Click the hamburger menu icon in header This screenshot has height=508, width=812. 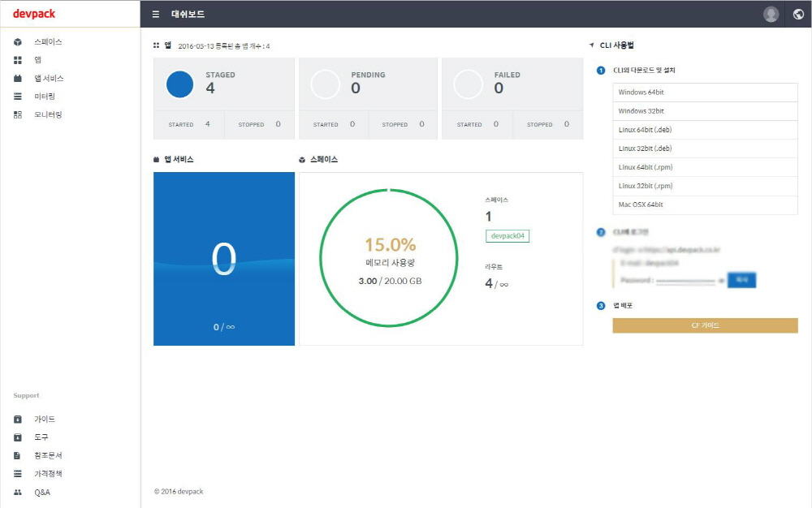coord(156,14)
